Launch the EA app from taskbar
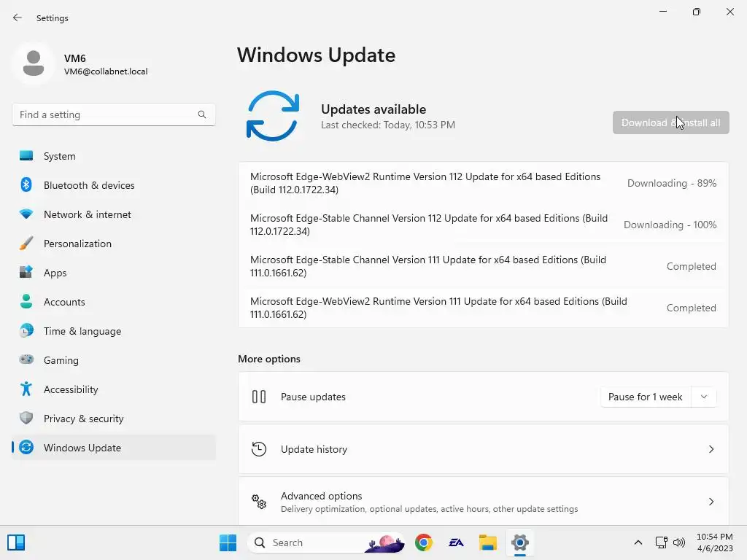The image size is (747, 560). coord(456,542)
